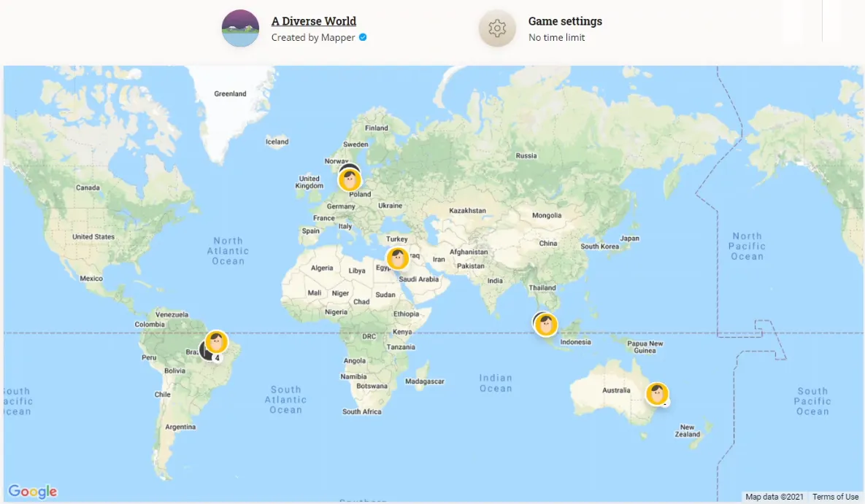
Task: Click the Argentina map label
Action: point(180,427)
